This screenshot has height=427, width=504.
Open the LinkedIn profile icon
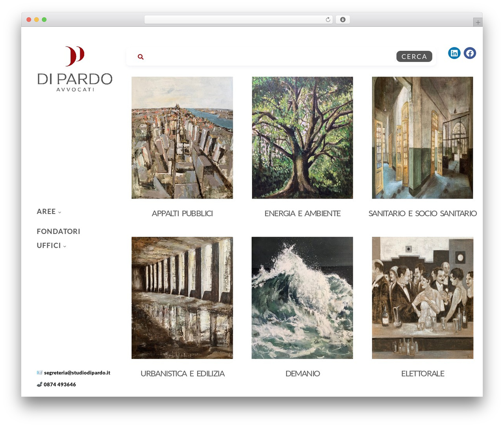pos(454,53)
